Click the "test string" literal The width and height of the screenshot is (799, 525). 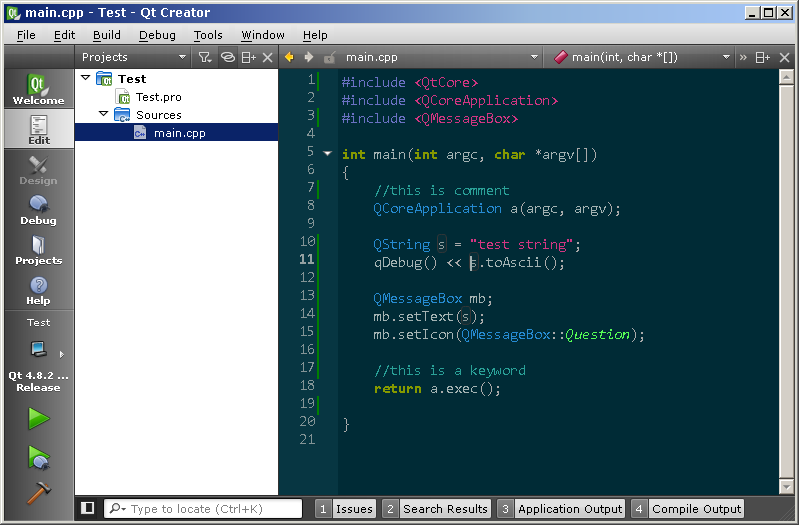point(521,245)
